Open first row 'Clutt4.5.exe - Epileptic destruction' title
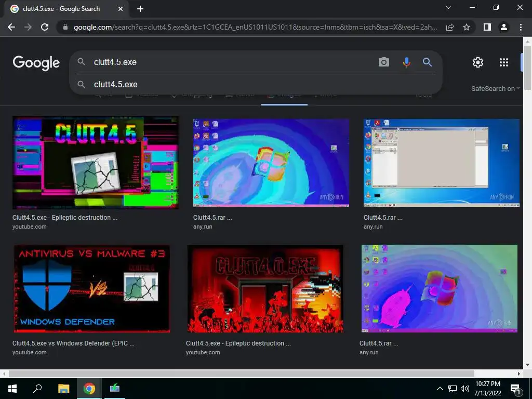Viewport: 532px width, 399px height. (x=65, y=218)
